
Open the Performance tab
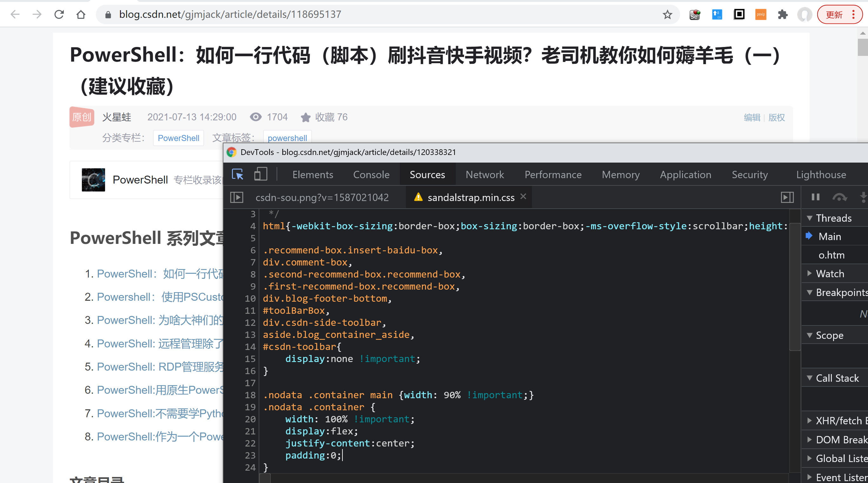[553, 175]
